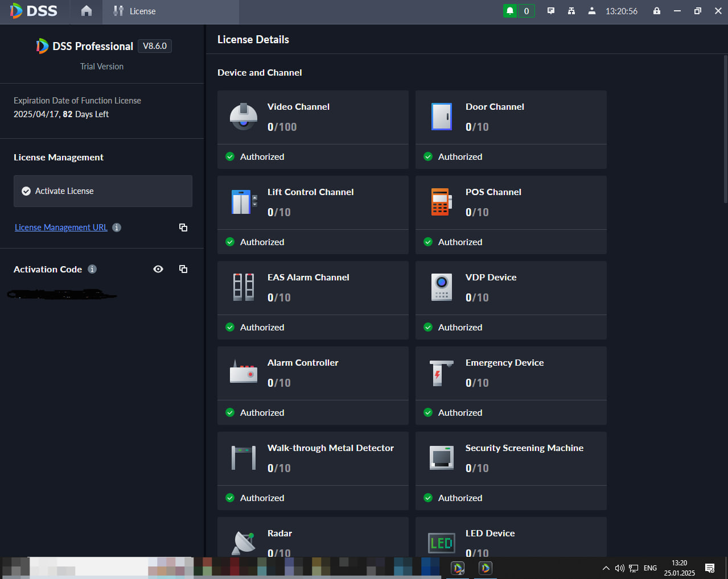Copy the License Management URL
Screen dimensions: 728x579
coord(183,228)
